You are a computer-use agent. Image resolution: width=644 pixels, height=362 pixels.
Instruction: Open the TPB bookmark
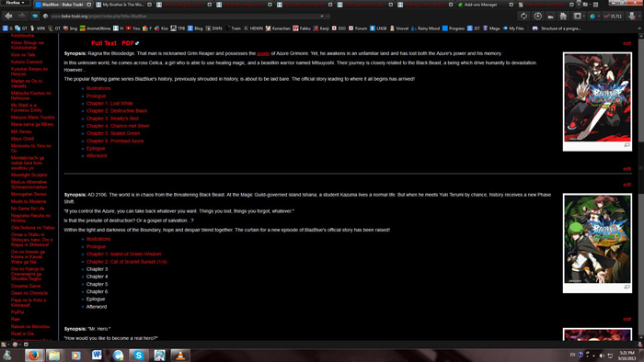178,28
